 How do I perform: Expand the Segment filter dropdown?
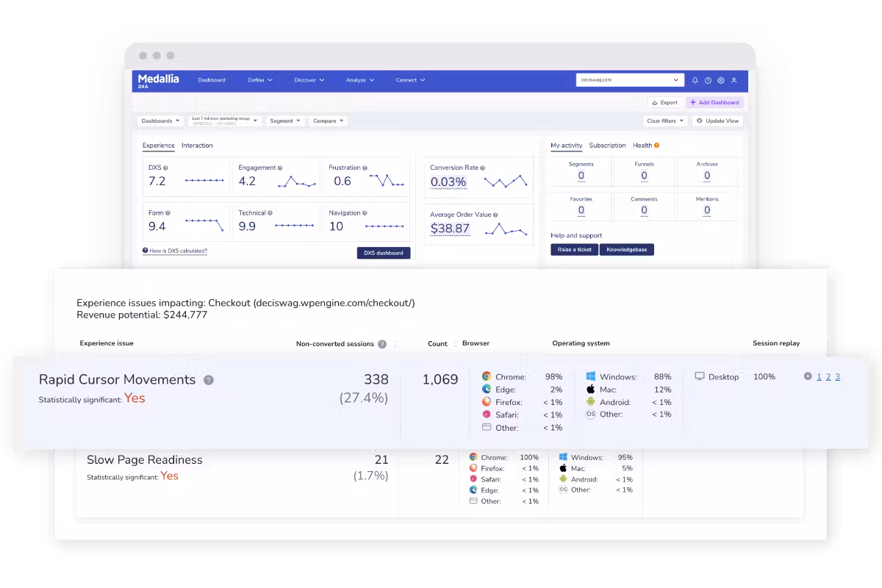point(285,121)
